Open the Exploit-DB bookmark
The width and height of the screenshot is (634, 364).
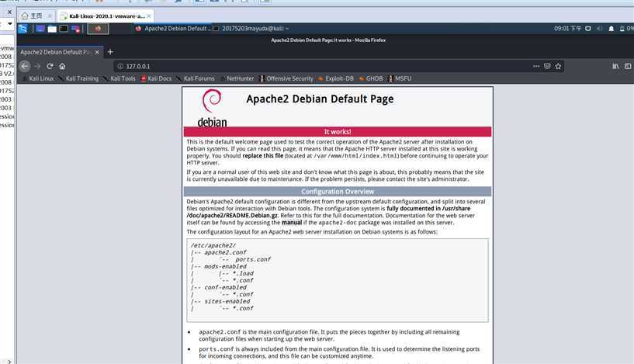tap(340, 78)
